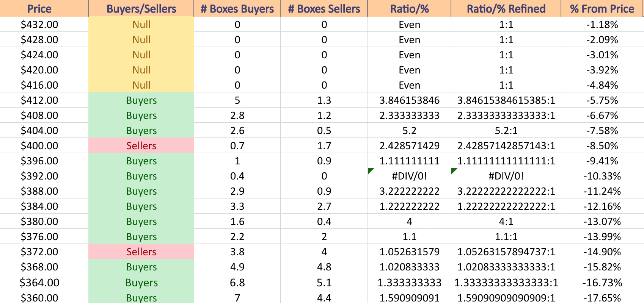The height and width of the screenshot is (303, 644).
Task: Select the # Boxes Buyers header
Action: pos(237,8)
